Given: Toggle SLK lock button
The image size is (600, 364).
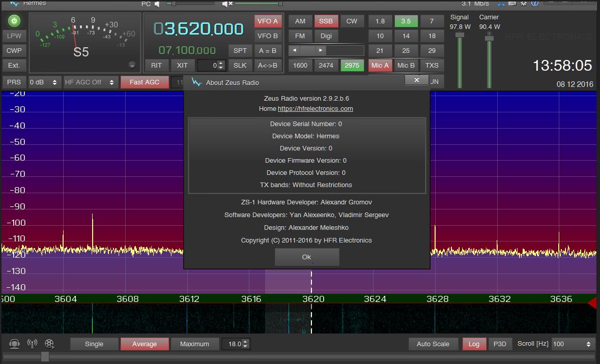Looking at the screenshot, I should click(x=240, y=66).
